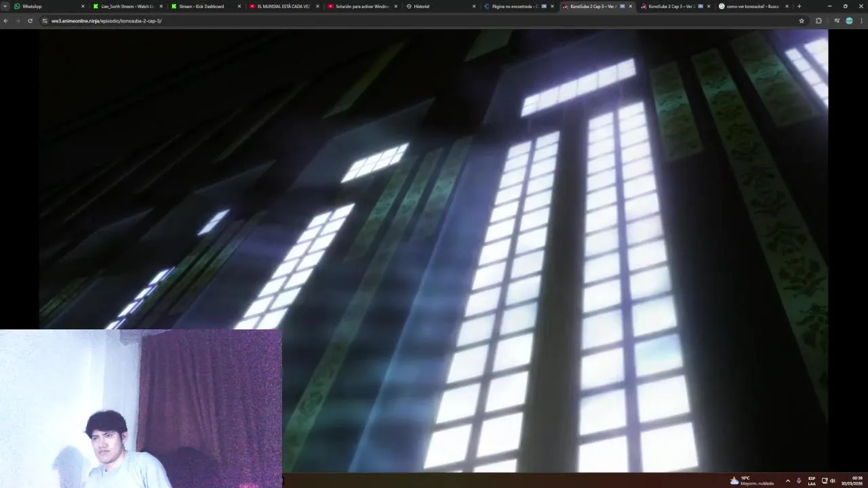Image resolution: width=868 pixels, height=488 pixels.
Task: Click the anime video player area
Action: (x=433, y=251)
